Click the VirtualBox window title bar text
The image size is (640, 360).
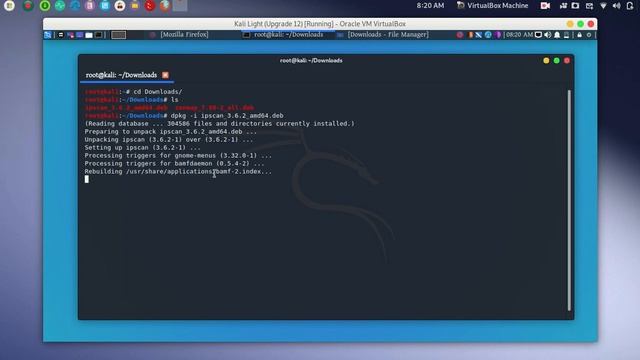320,24
